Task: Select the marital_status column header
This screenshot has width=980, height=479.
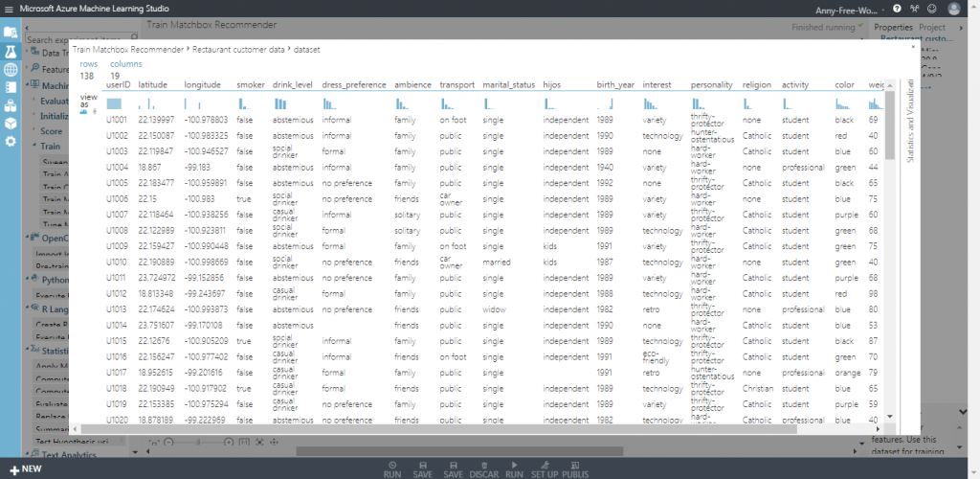Action: tap(509, 85)
